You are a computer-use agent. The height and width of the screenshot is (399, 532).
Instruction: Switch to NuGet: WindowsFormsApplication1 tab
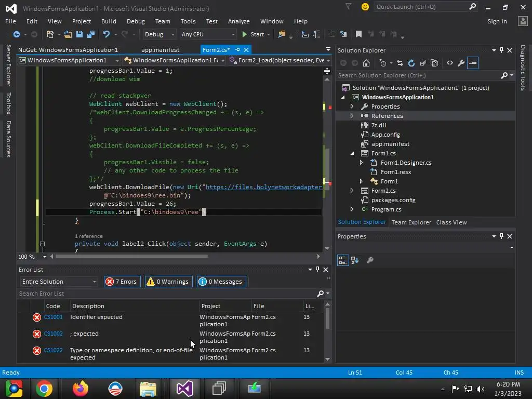click(x=68, y=50)
